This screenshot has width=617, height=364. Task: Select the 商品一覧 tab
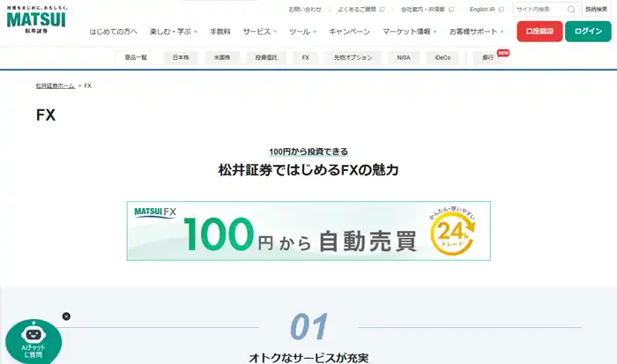(x=136, y=57)
